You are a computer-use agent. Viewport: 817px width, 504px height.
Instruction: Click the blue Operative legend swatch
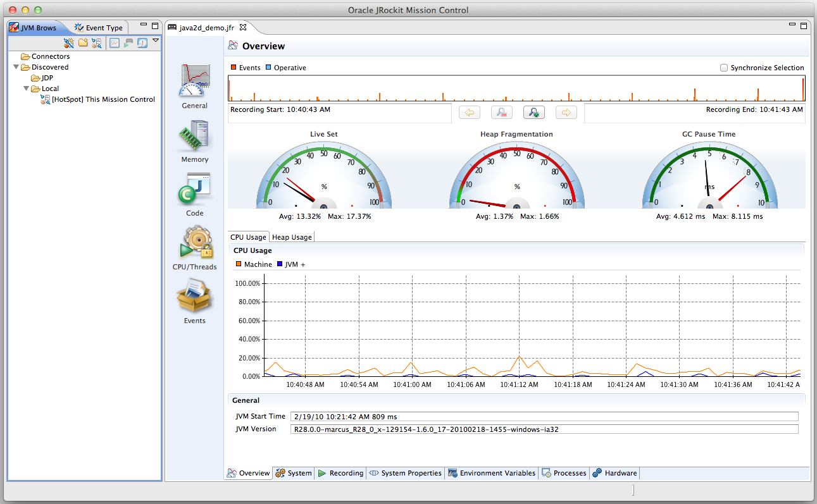pyautogui.click(x=268, y=68)
